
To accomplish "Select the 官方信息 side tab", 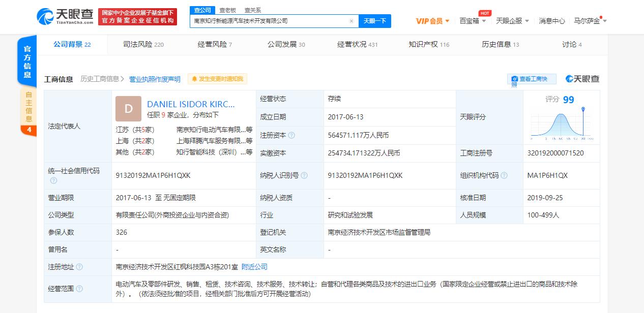I will click(x=27, y=62).
